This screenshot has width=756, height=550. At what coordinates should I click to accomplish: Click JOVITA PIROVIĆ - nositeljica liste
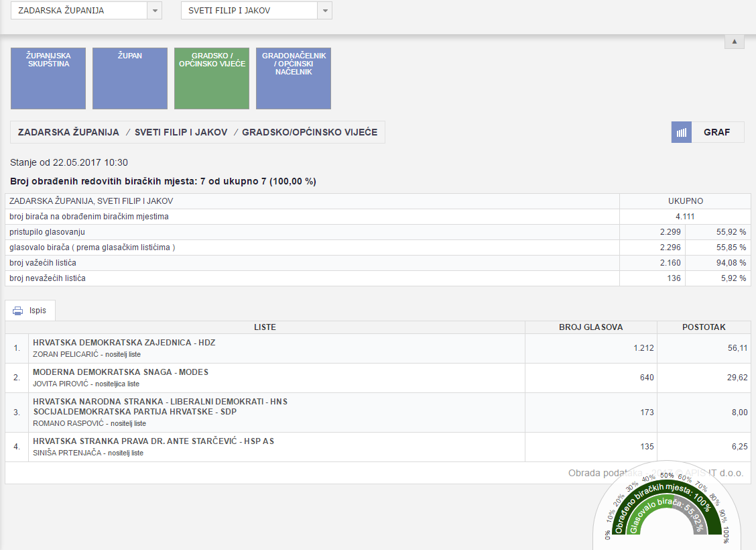point(86,384)
